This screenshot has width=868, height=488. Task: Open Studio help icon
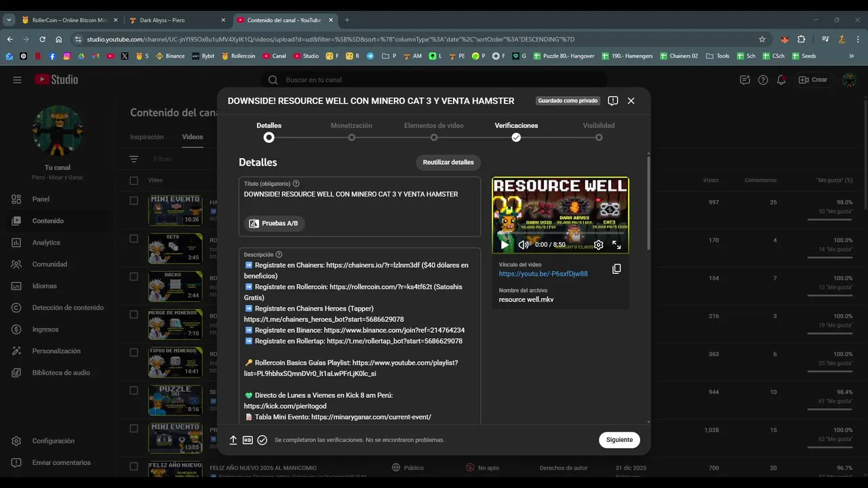[x=763, y=80]
